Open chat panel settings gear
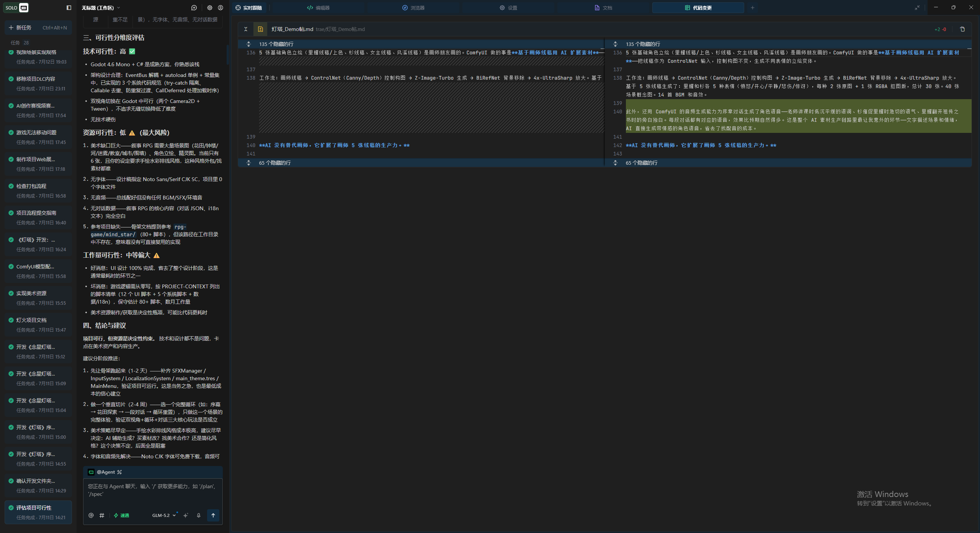The image size is (980, 533). (209, 8)
